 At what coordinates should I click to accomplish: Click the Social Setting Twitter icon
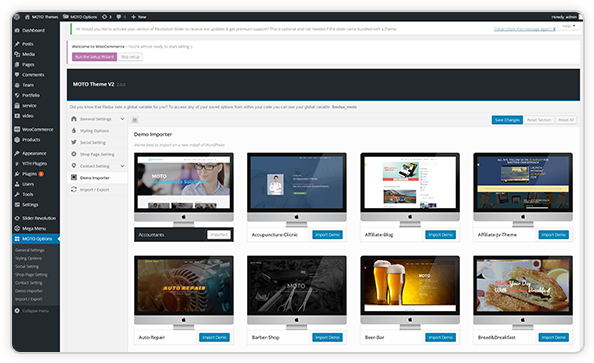coord(74,142)
